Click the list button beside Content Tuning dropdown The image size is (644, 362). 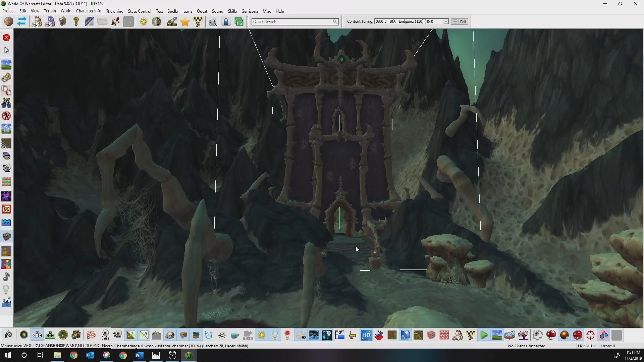[x=454, y=21]
